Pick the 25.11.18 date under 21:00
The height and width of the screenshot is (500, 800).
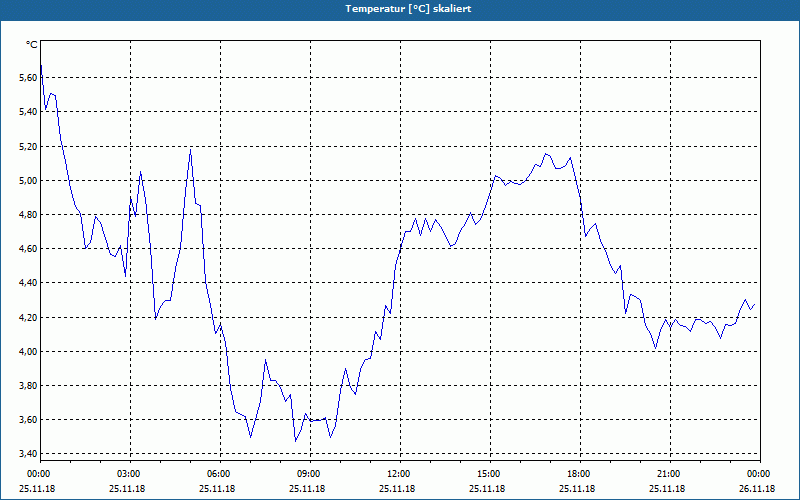(x=667, y=489)
